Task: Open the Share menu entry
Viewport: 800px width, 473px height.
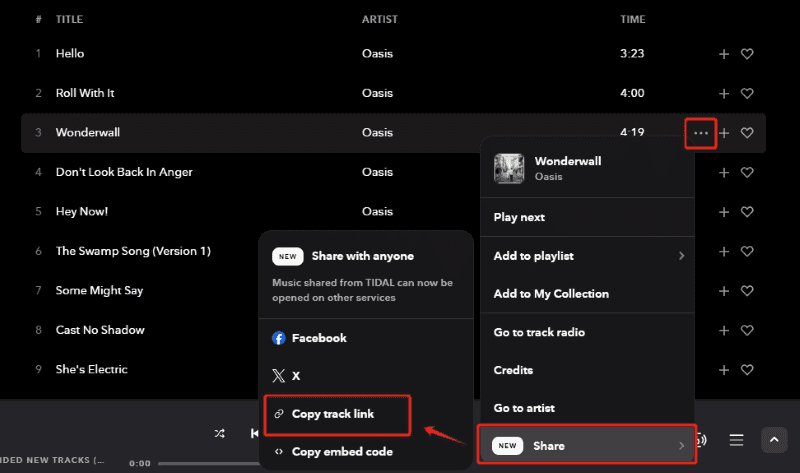Action: 587,445
